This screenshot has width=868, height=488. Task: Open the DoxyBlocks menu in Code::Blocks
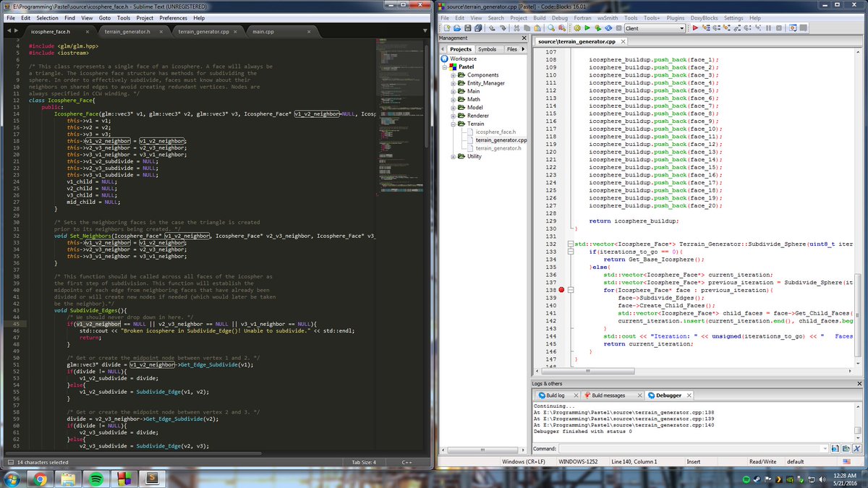pos(705,17)
